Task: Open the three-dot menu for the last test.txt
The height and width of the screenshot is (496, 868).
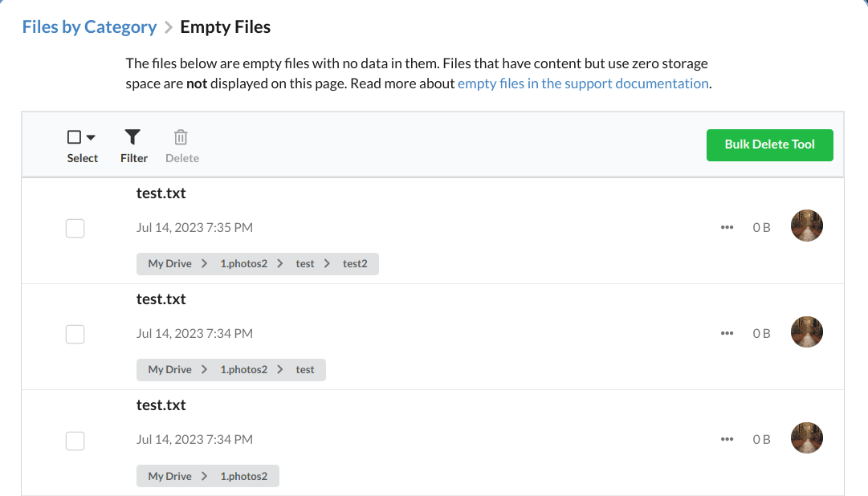Action: click(727, 439)
